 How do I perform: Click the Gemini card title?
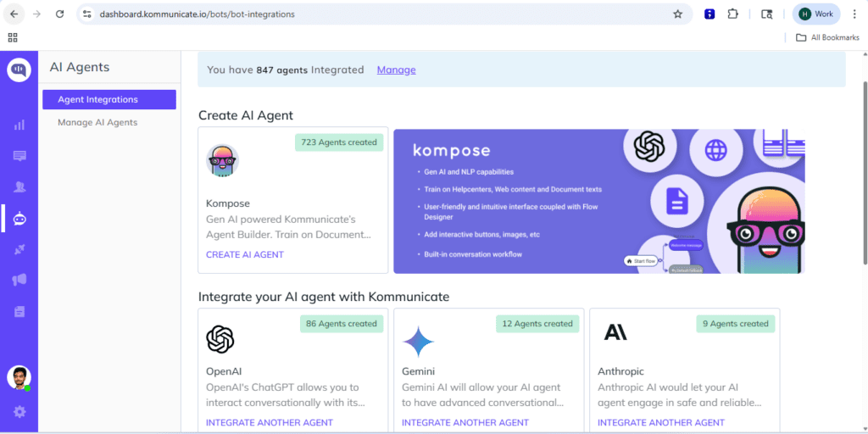[419, 371]
